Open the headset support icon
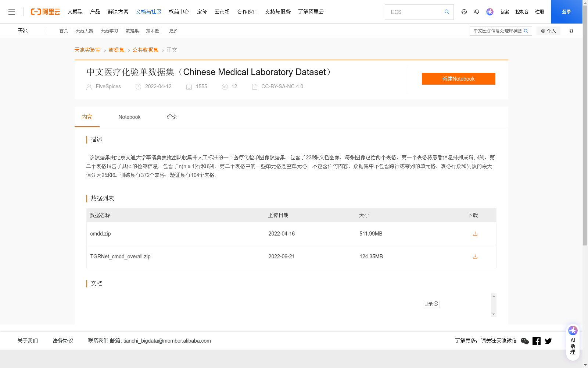 [x=477, y=12]
